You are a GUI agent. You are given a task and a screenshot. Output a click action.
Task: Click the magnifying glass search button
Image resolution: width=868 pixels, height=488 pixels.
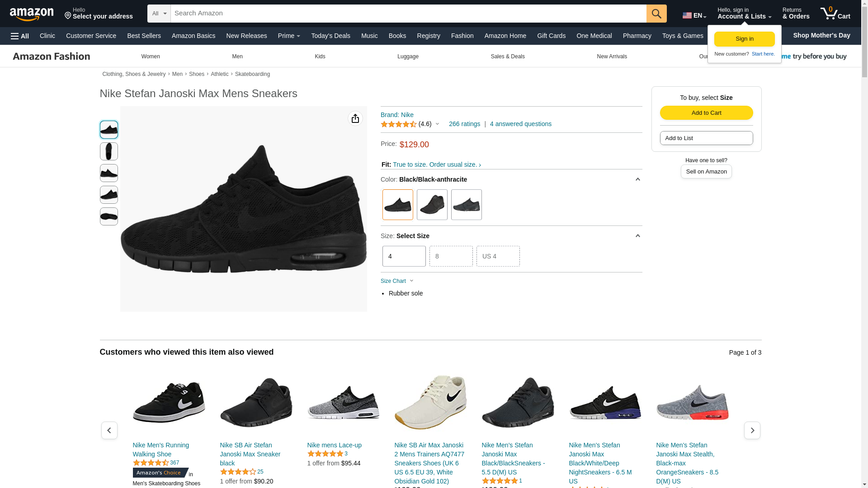[x=656, y=14]
